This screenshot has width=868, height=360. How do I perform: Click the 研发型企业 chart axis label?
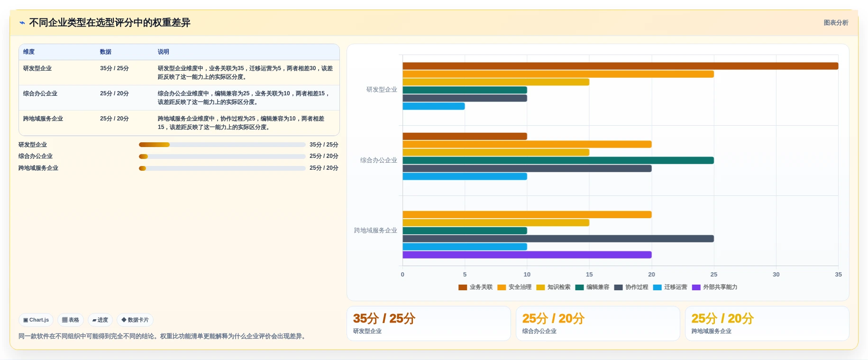pyautogui.click(x=382, y=90)
